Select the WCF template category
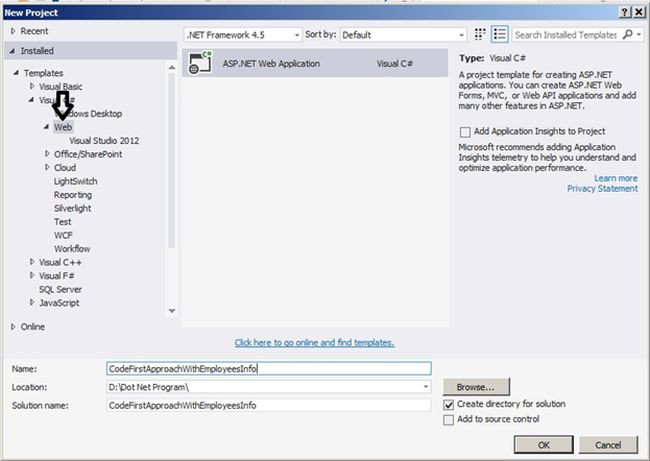Image resolution: width=650 pixels, height=461 pixels. 63,235
